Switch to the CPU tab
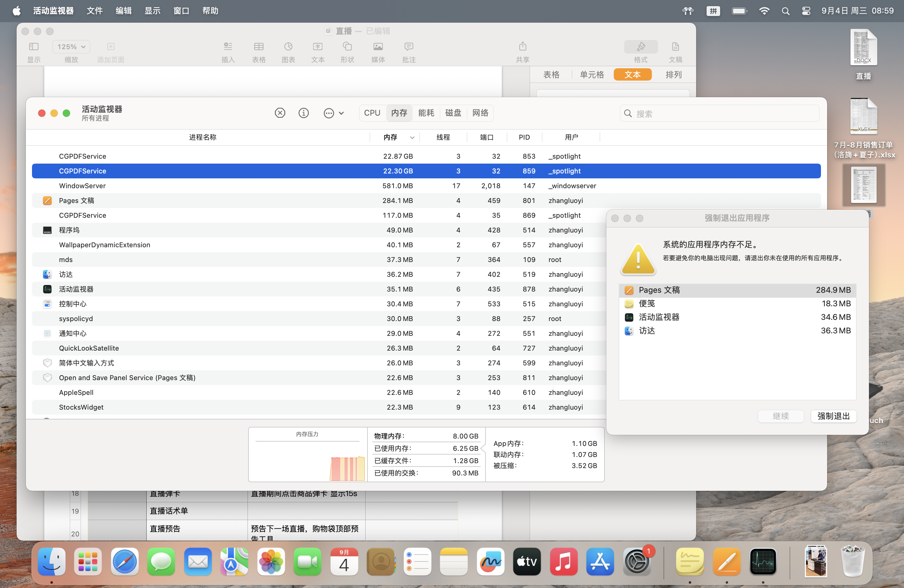 pos(372,113)
